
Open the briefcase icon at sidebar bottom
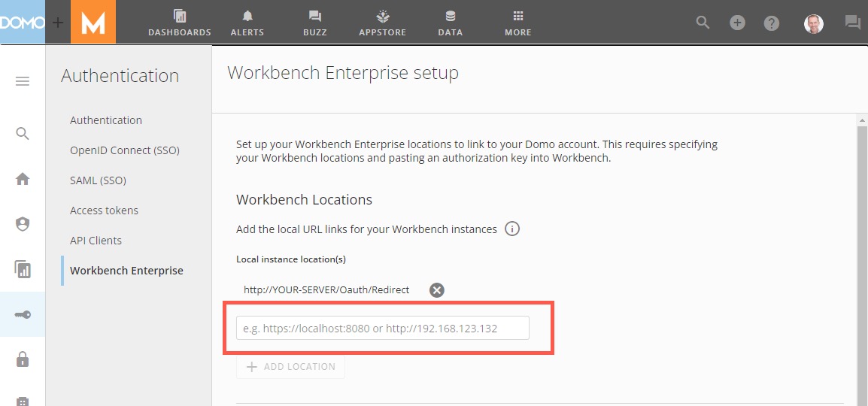point(22,401)
